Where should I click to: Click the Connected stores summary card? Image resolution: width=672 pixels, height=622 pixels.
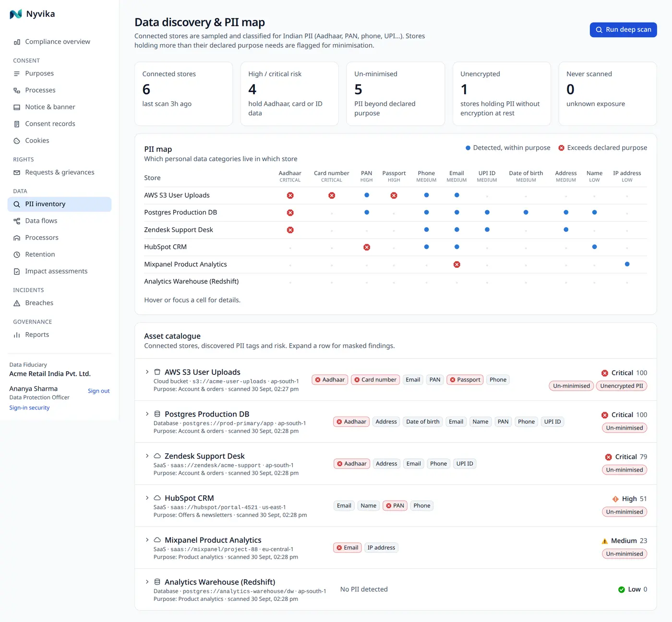183,94
